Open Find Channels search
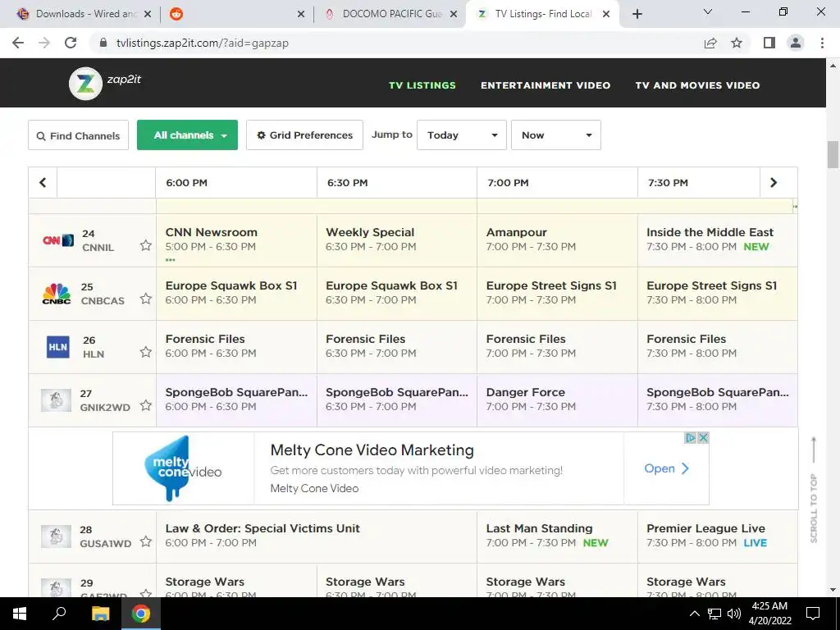The height and width of the screenshot is (630, 840). coord(78,135)
